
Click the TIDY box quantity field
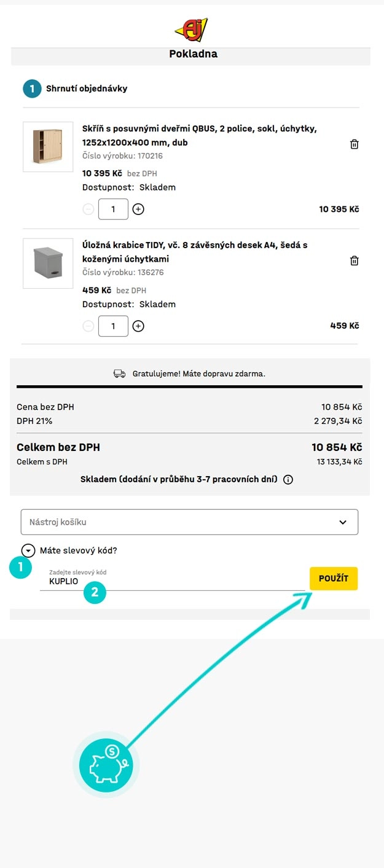pos(114,326)
